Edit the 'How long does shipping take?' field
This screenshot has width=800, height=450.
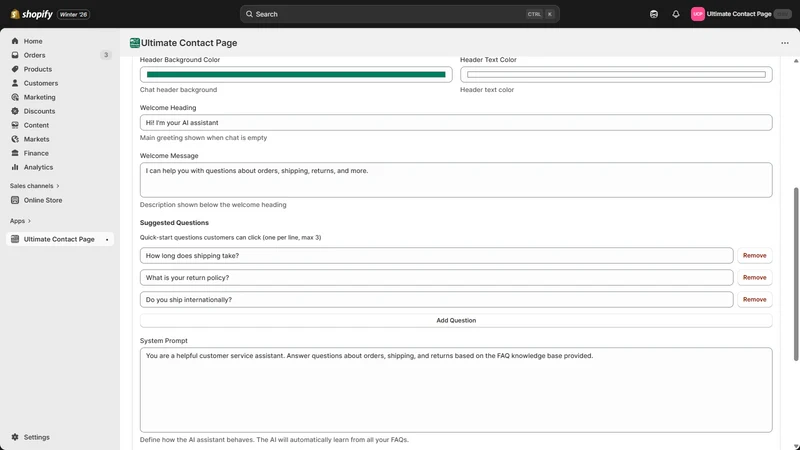pyautogui.click(x=436, y=256)
